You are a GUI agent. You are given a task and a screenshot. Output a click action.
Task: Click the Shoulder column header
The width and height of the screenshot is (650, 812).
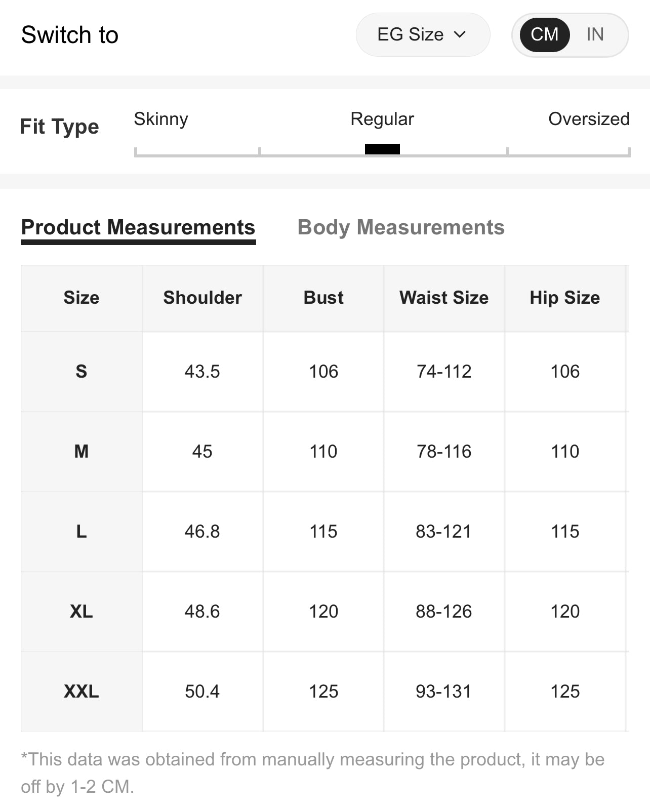(202, 298)
